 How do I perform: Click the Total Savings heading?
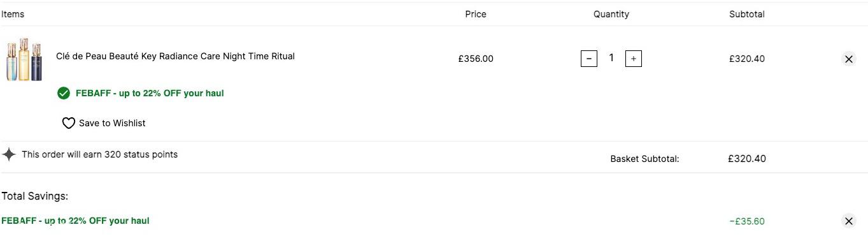click(x=35, y=196)
